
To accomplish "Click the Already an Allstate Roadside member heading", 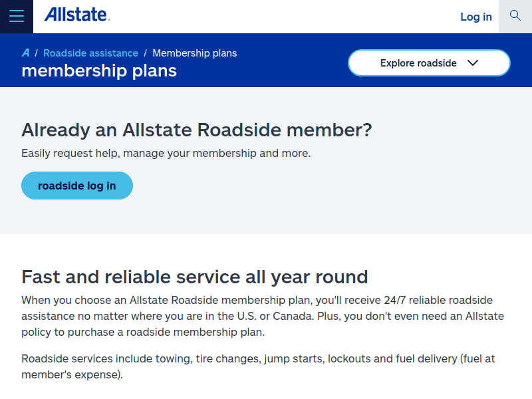I will click(196, 130).
